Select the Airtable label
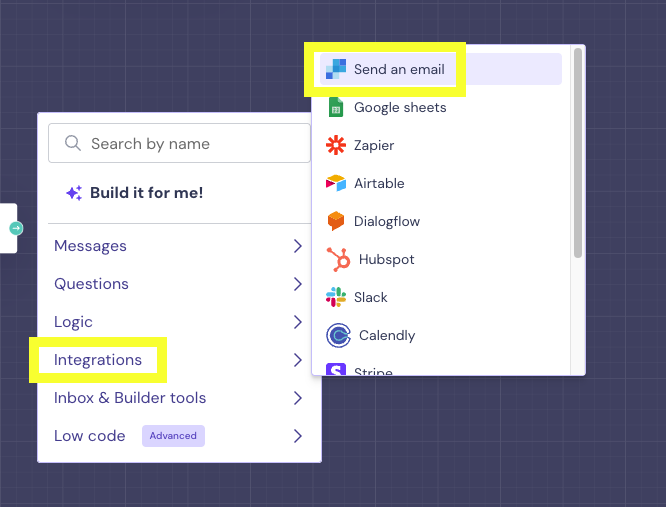The image size is (666, 507). [x=379, y=183]
